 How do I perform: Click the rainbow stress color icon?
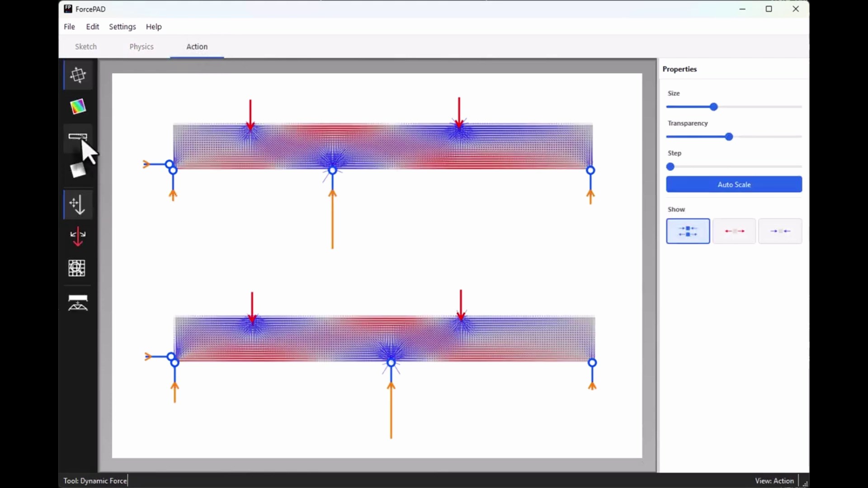pyautogui.click(x=78, y=107)
